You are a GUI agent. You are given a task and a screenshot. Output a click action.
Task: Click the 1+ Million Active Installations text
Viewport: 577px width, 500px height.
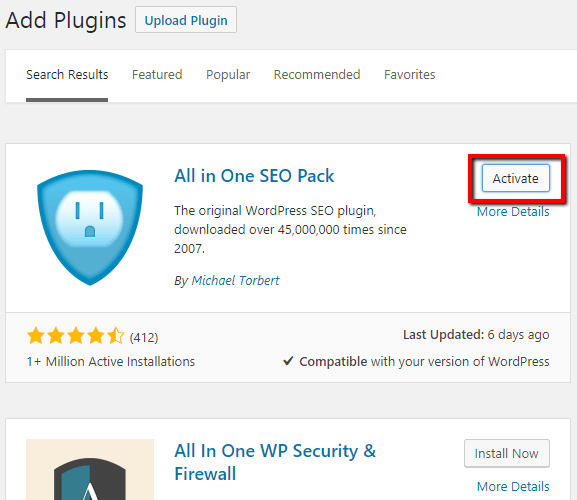click(110, 362)
